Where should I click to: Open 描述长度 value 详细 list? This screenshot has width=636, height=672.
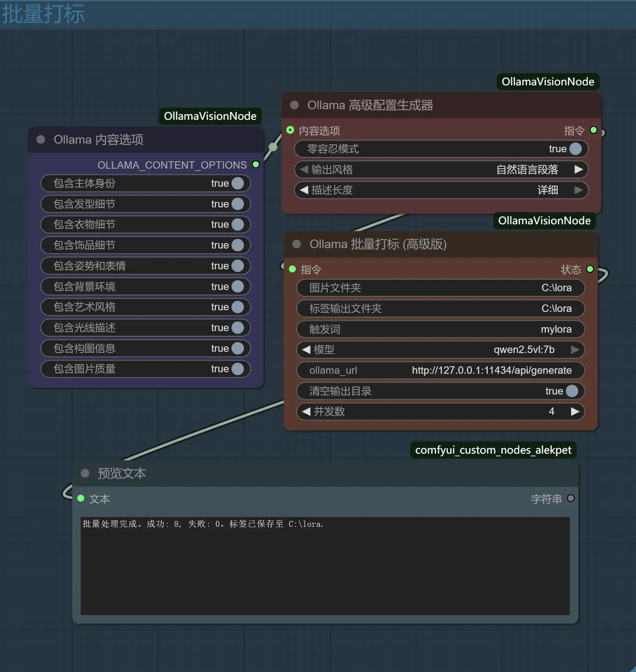pos(547,190)
